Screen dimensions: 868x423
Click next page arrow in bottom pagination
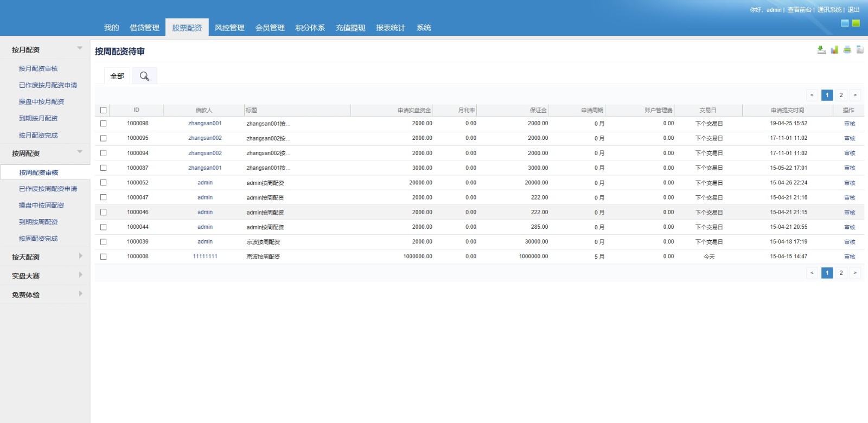click(x=855, y=273)
